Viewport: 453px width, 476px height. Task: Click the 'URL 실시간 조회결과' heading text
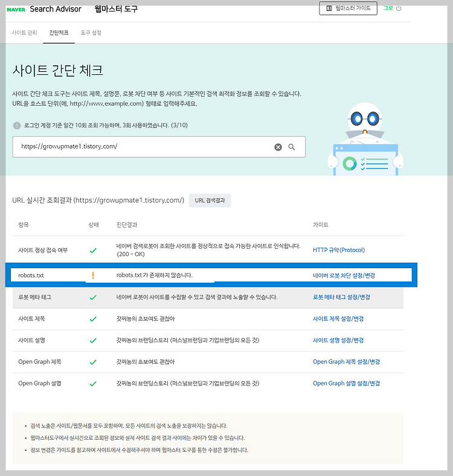click(98, 200)
